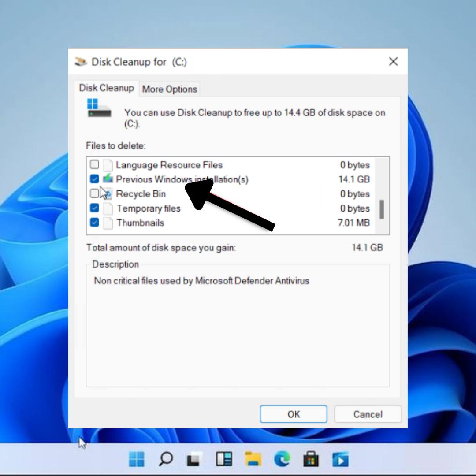Open the Start menu
The width and height of the screenshot is (476, 476).
(138, 459)
